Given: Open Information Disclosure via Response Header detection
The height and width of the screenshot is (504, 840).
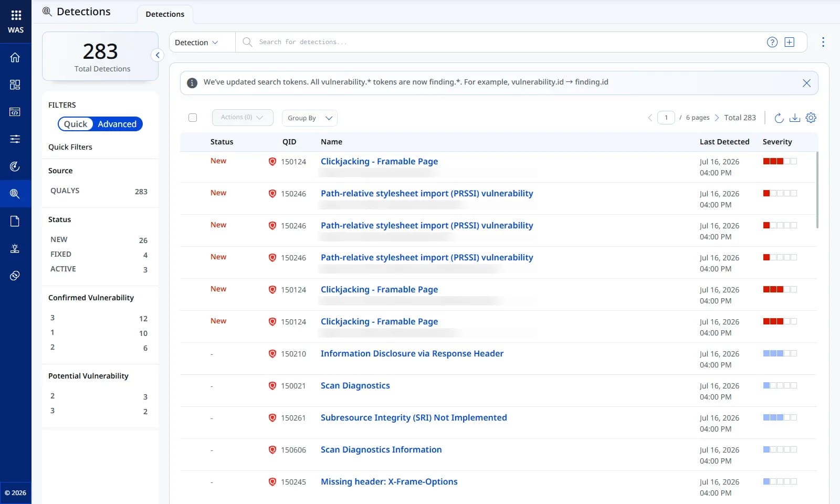Looking at the screenshot, I should tap(412, 354).
